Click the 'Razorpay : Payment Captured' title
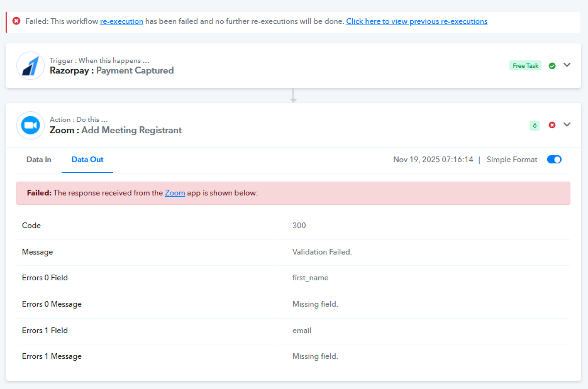Image resolution: width=588 pixels, height=389 pixels. [x=111, y=70]
